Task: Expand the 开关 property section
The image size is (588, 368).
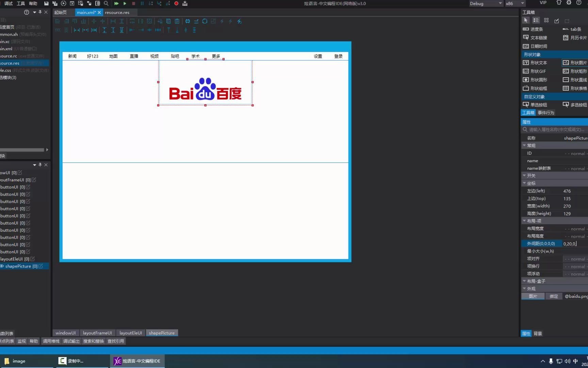Action: [524, 176]
